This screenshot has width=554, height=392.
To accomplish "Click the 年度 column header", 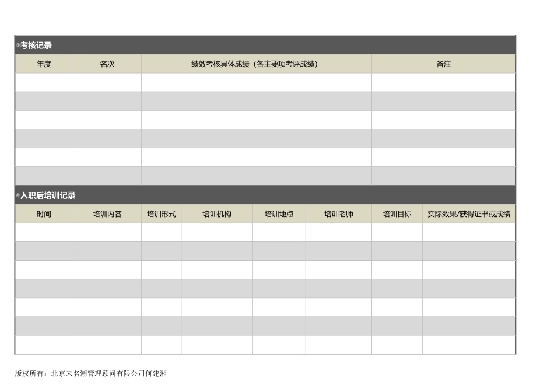I will (x=44, y=64).
